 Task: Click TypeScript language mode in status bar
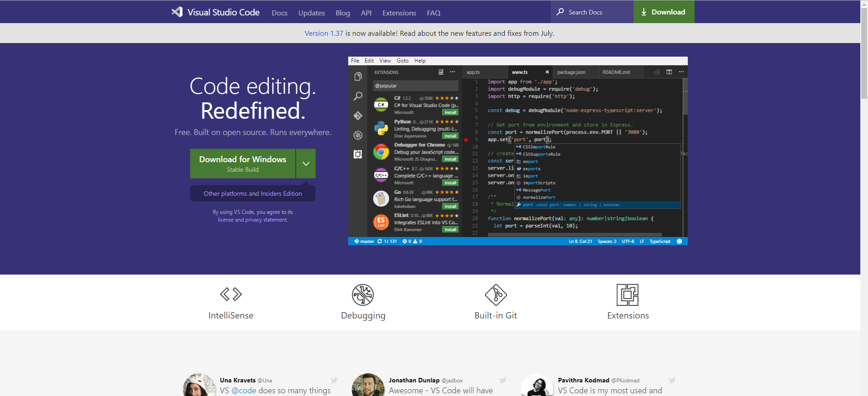(660, 241)
